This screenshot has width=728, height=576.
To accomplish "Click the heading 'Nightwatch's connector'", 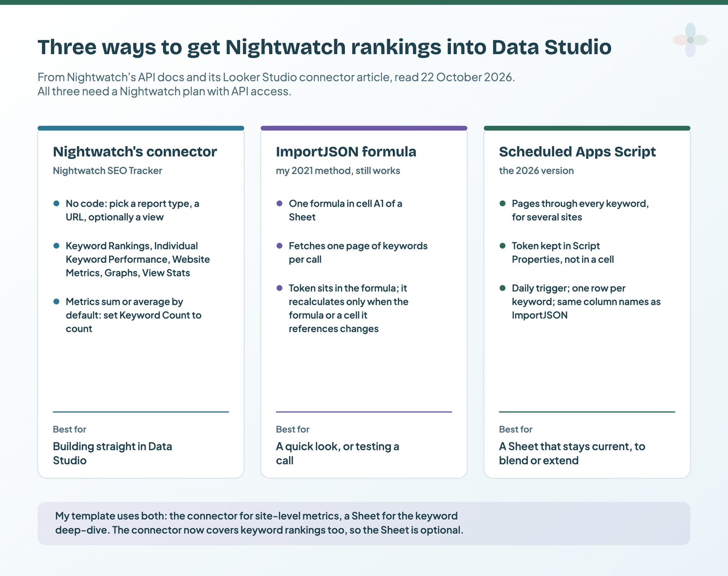I will pyautogui.click(x=135, y=152).
